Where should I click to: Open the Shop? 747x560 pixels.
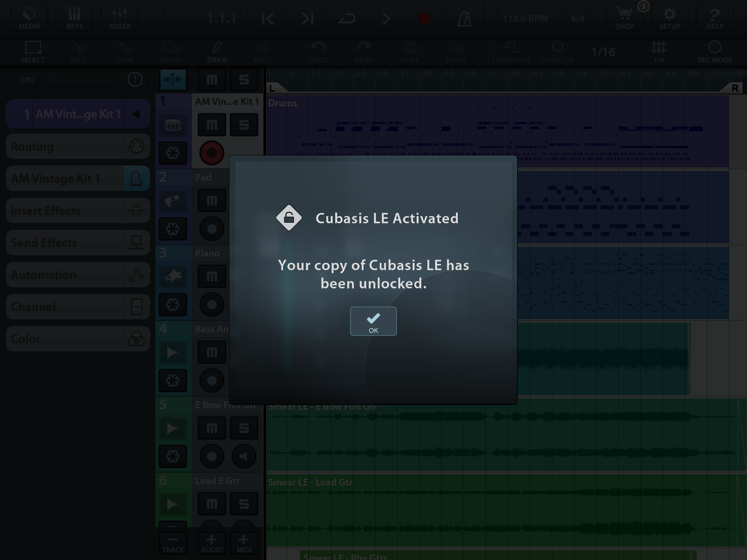pyautogui.click(x=624, y=17)
